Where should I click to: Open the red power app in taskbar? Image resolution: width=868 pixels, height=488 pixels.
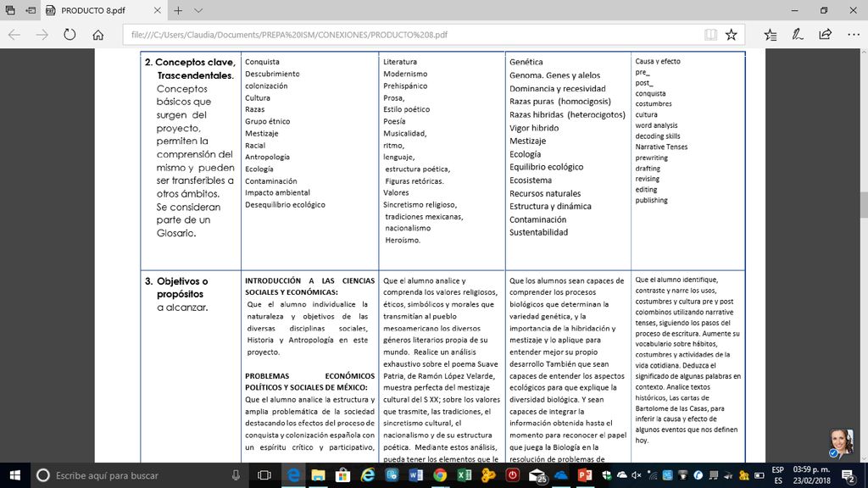[x=513, y=475]
